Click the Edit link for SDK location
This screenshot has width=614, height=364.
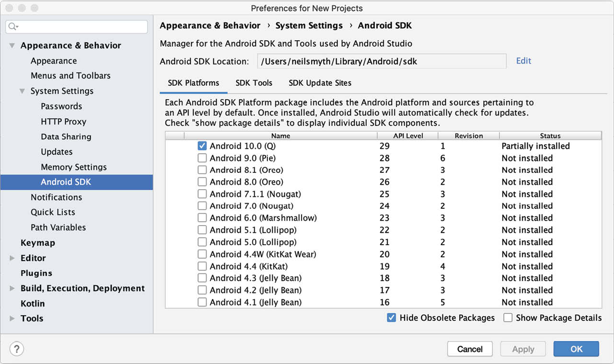click(x=523, y=61)
